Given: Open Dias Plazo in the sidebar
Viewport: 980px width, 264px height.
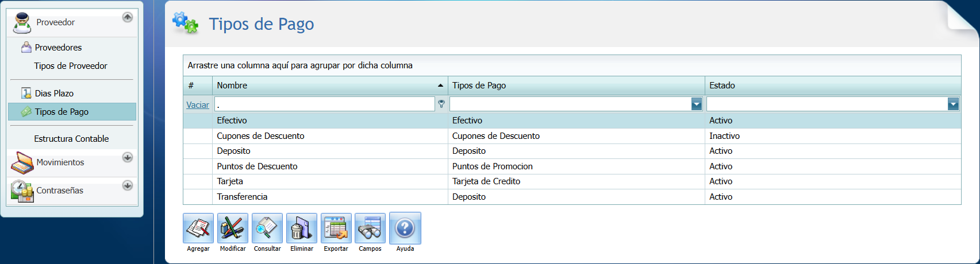Looking at the screenshot, I should [x=54, y=94].
